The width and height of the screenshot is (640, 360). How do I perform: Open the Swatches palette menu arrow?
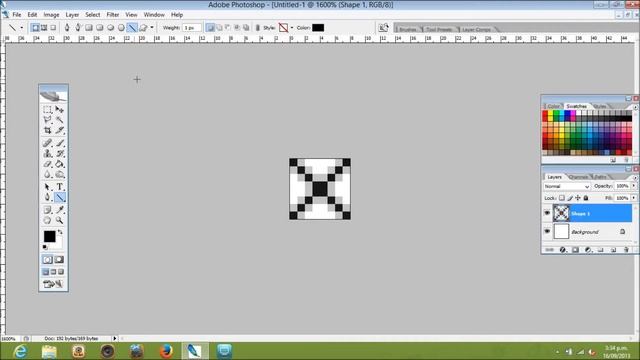tap(635, 107)
